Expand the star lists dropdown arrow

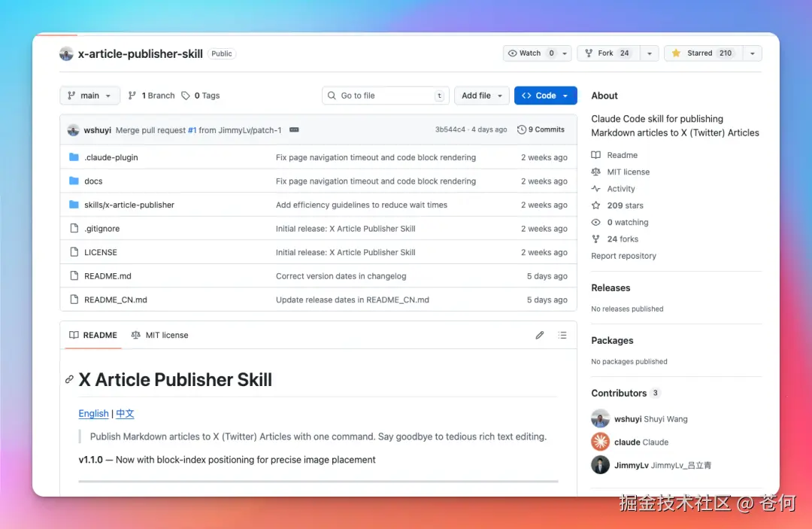click(753, 53)
